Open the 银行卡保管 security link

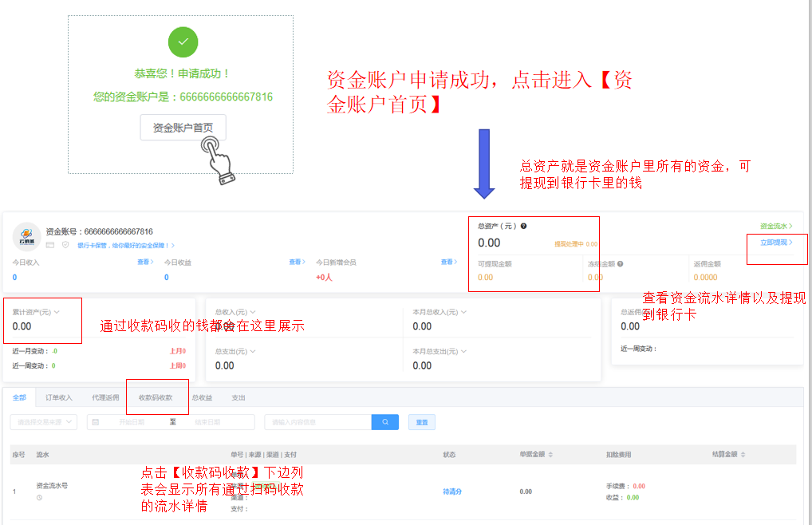coord(126,246)
